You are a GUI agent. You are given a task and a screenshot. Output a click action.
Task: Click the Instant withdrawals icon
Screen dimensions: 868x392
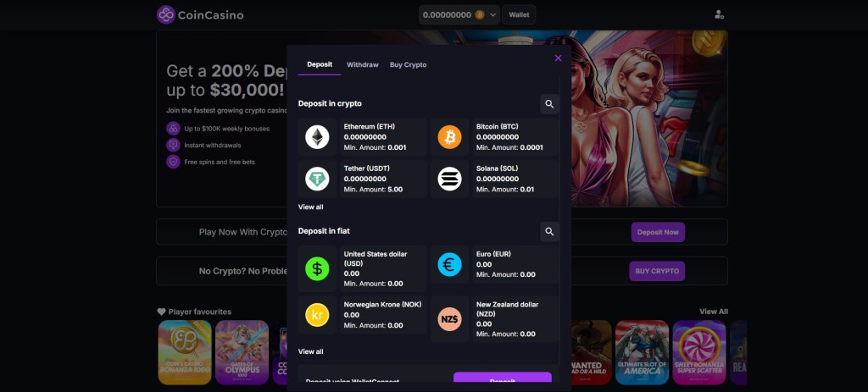(173, 146)
